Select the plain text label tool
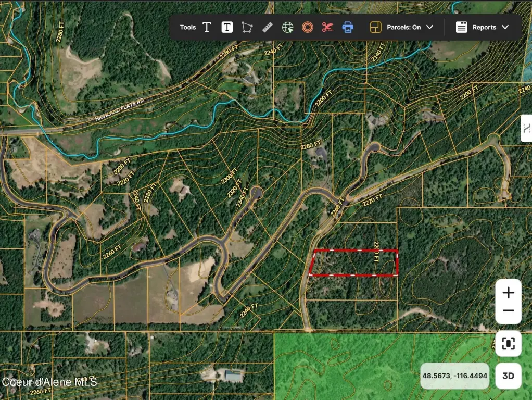The height and width of the screenshot is (400, 532). pyautogui.click(x=207, y=27)
